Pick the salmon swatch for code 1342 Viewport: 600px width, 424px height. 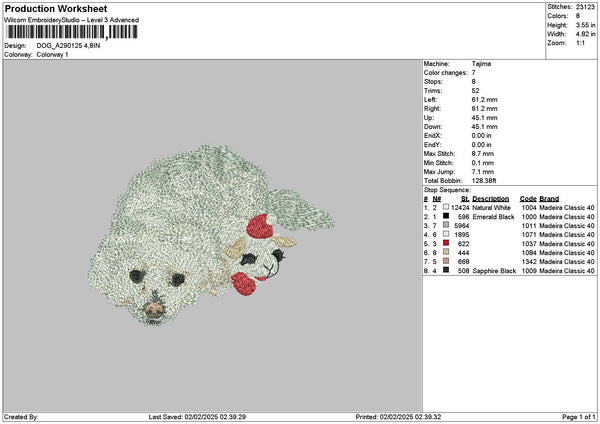pos(444,261)
